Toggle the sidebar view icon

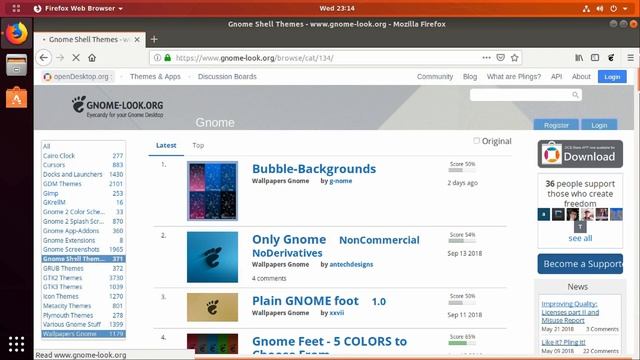[x=595, y=58]
